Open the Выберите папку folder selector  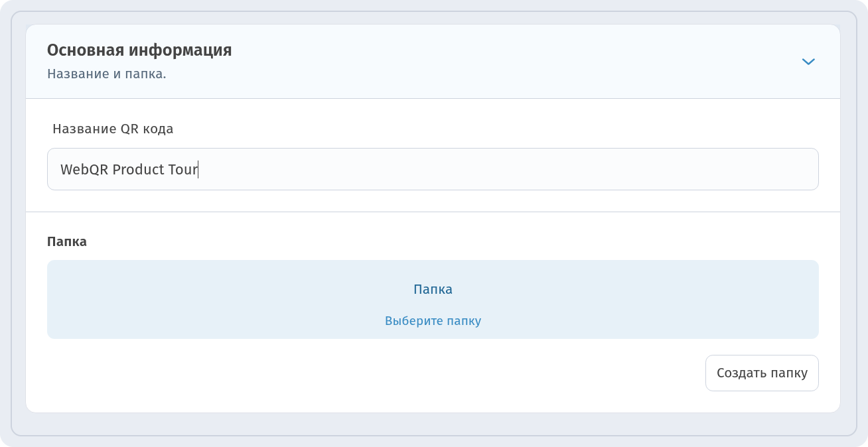433,300
